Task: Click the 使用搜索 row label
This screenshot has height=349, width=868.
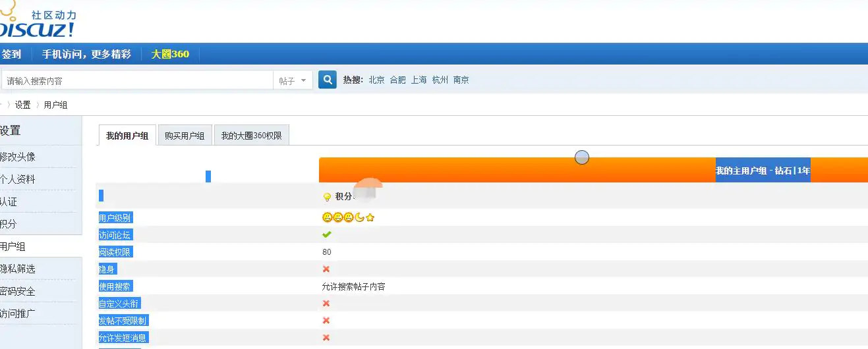Action: (x=115, y=286)
